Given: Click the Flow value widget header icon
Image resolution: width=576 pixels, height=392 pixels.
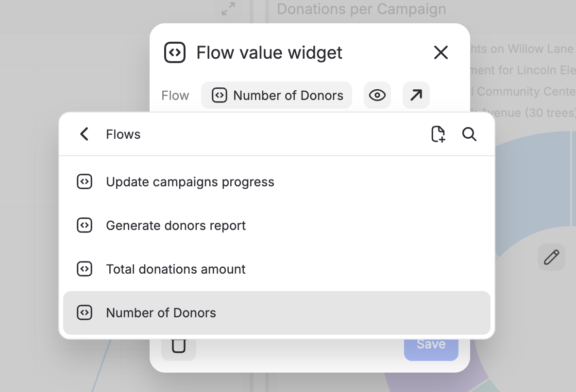Looking at the screenshot, I should (175, 52).
